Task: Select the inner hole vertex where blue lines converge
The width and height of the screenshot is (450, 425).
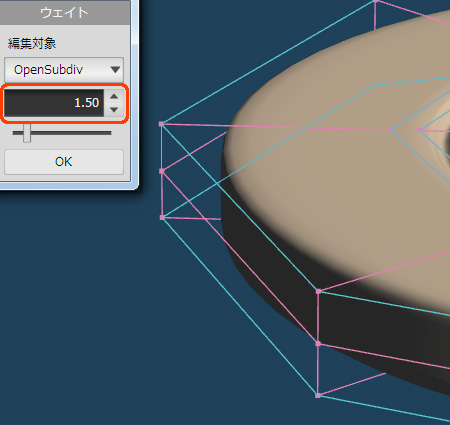Action: tap(419, 130)
